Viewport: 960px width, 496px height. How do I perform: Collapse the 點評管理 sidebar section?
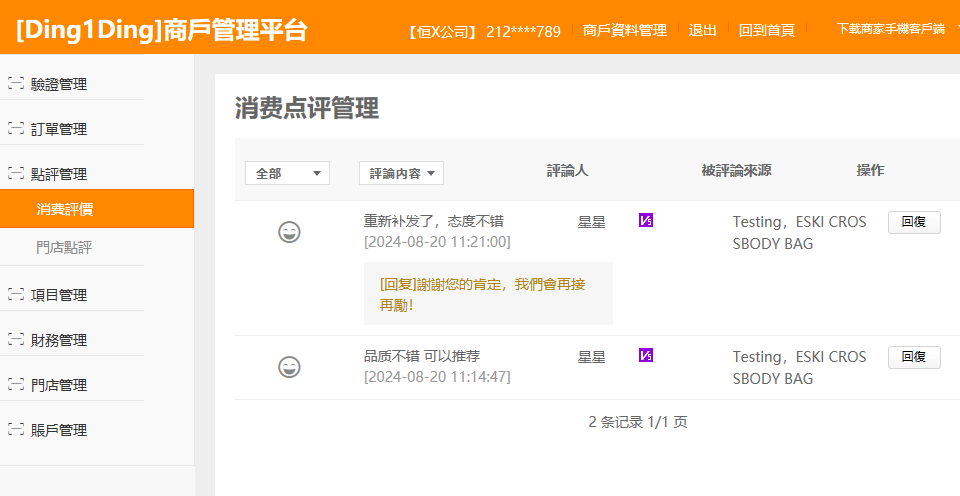tap(59, 174)
